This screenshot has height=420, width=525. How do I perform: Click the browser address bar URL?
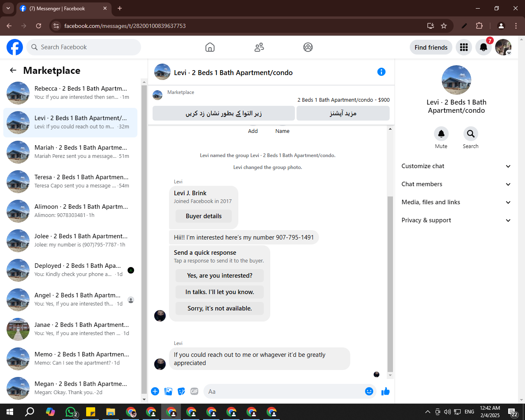125,26
